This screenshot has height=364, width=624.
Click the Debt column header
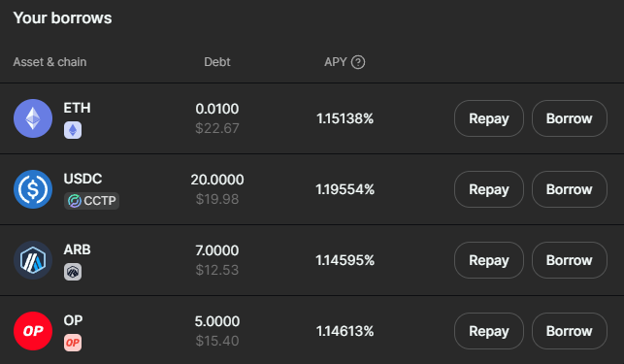217,62
